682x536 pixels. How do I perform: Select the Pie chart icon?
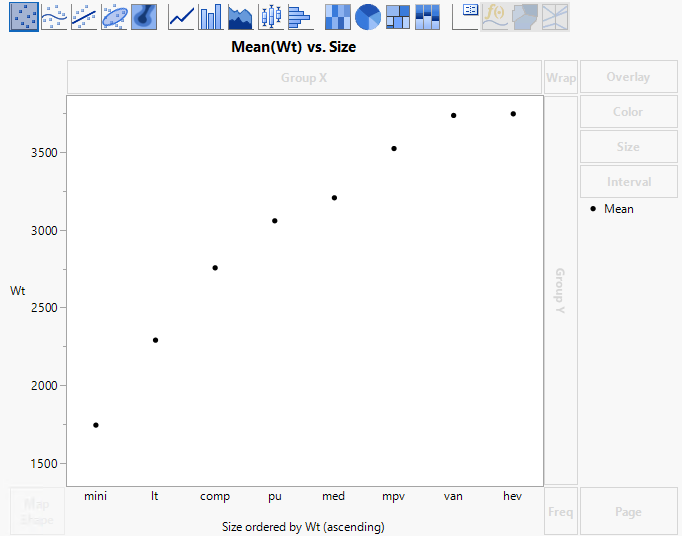(368, 17)
